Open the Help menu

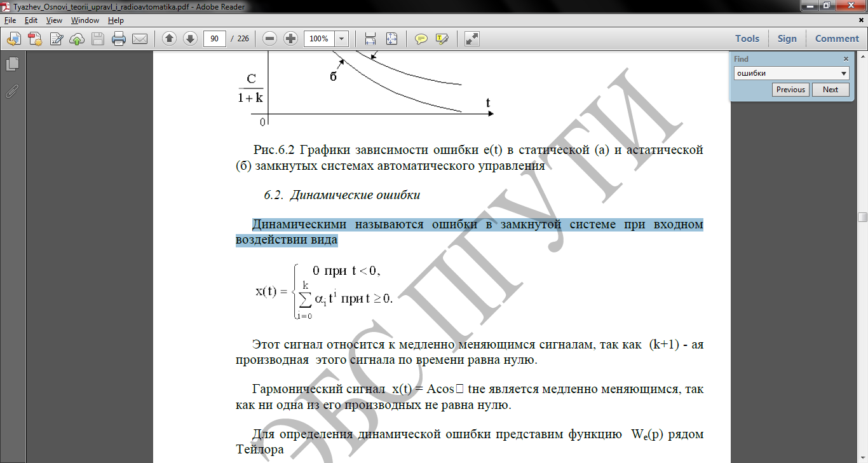(116, 20)
